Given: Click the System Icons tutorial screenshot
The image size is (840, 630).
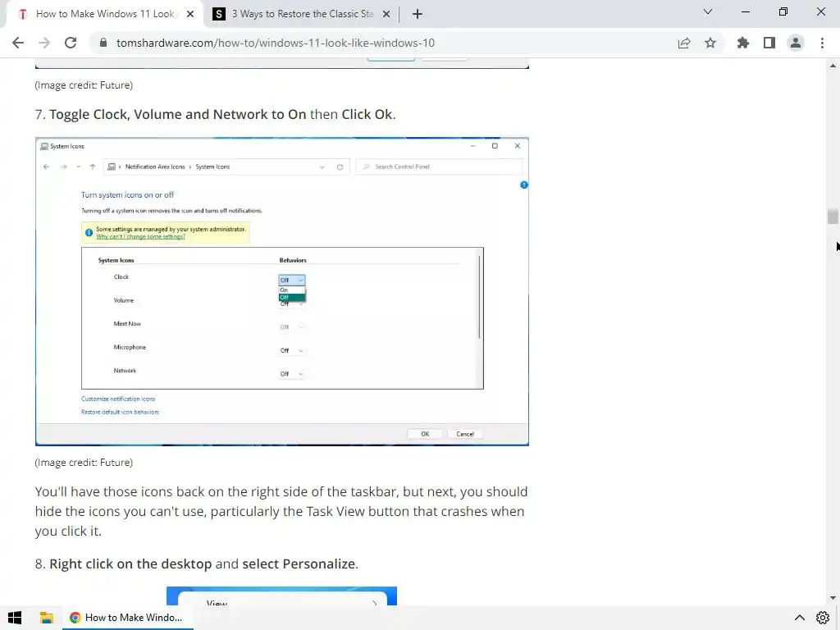Looking at the screenshot, I should [282, 291].
